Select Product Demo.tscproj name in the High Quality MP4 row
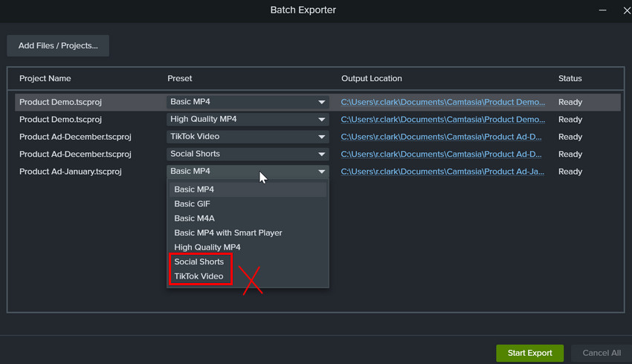Image resolution: width=632 pixels, height=364 pixels. (x=60, y=119)
